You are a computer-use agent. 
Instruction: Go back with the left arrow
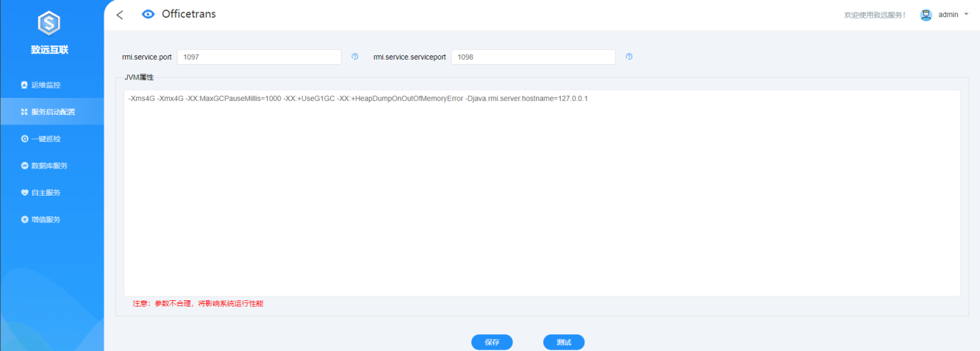(x=120, y=15)
